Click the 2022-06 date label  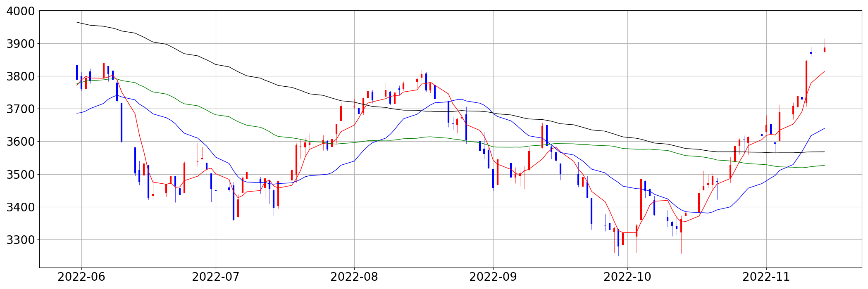pos(81,277)
